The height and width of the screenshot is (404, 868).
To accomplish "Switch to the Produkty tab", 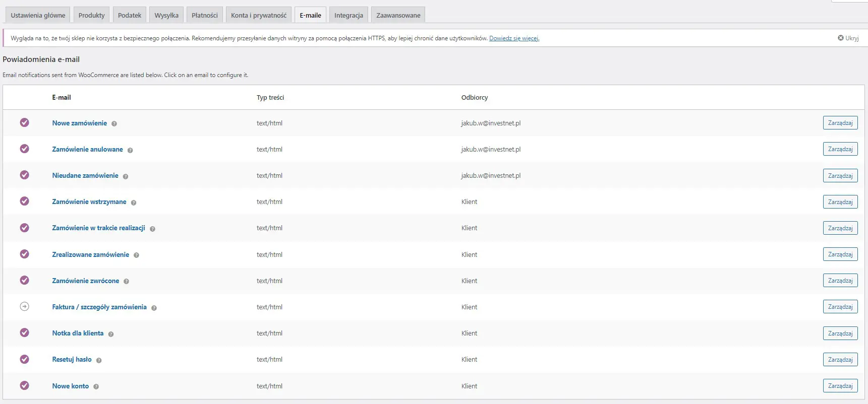I will pos(91,15).
